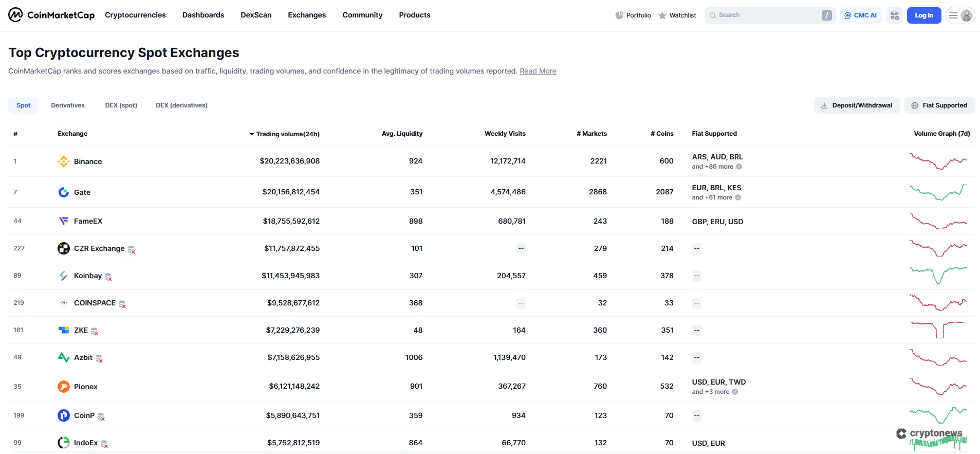The width and height of the screenshot is (980, 454).
Task: Click the COINSPACE exchange logo
Action: [x=64, y=303]
